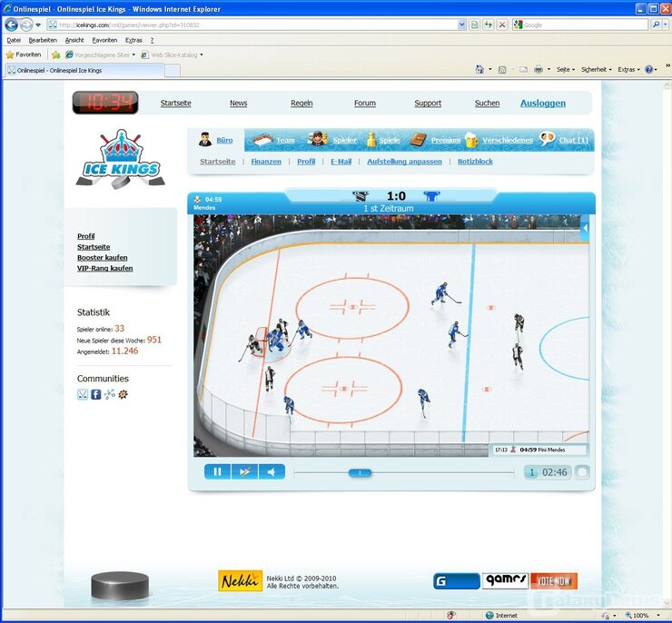The image size is (672, 623).
Task: Open Startseite in the top navigation
Action: (175, 104)
